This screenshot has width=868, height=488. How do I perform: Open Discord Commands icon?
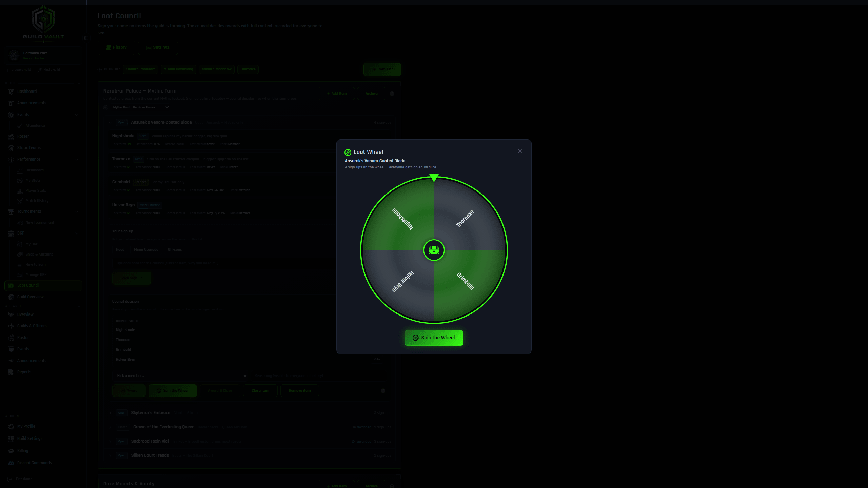click(x=11, y=463)
